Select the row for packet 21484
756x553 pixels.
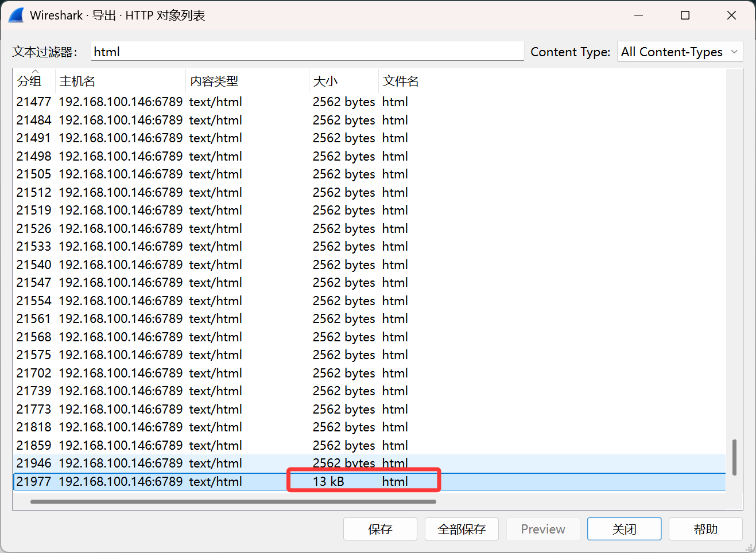click(369, 120)
